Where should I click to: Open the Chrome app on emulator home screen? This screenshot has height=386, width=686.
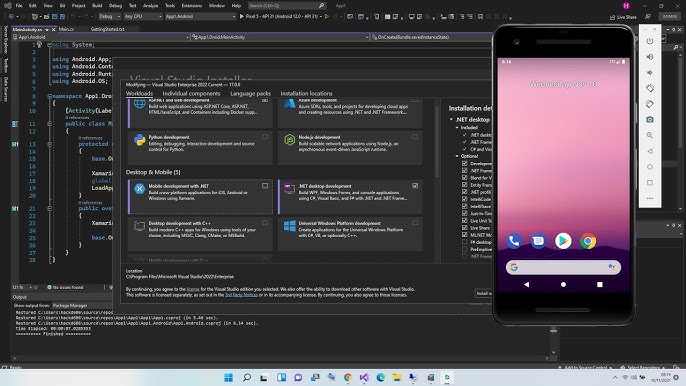588,241
